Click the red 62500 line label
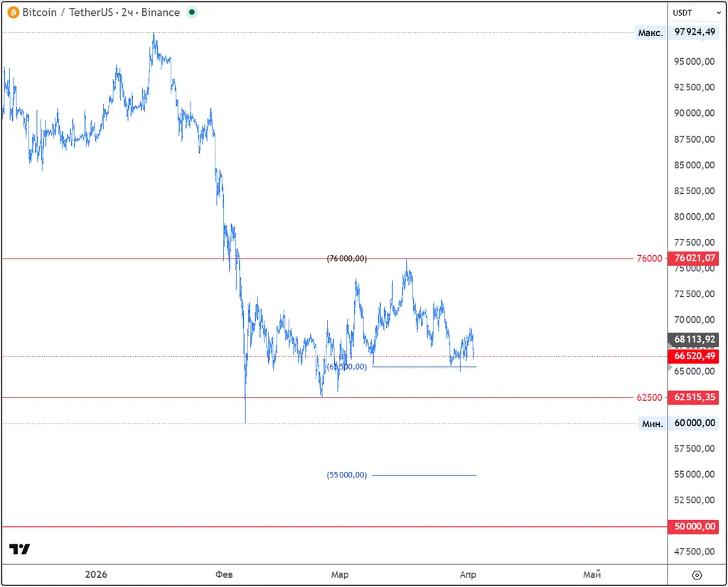Image resolution: width=728 pixels, height=587 pixels. click(650, 398)
